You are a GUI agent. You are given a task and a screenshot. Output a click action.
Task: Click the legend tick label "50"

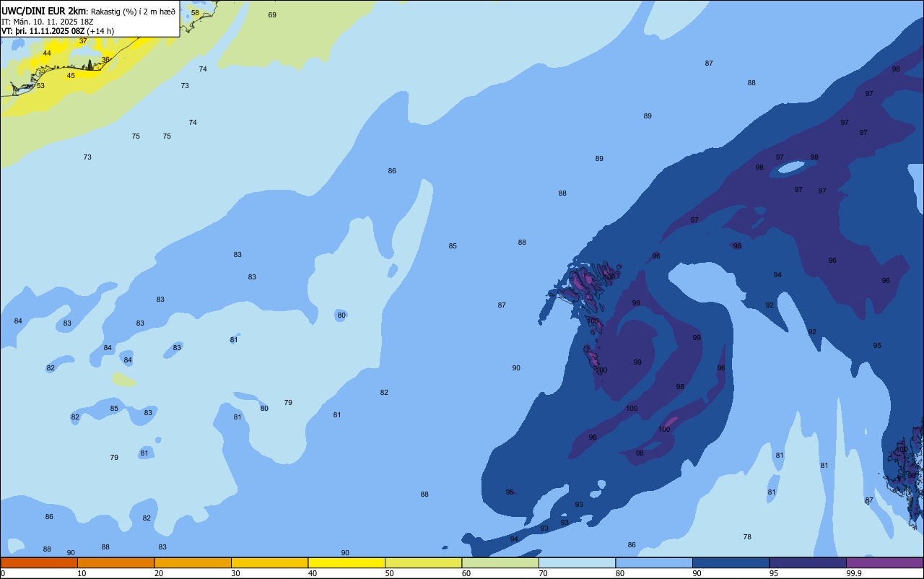coord(389,573)
